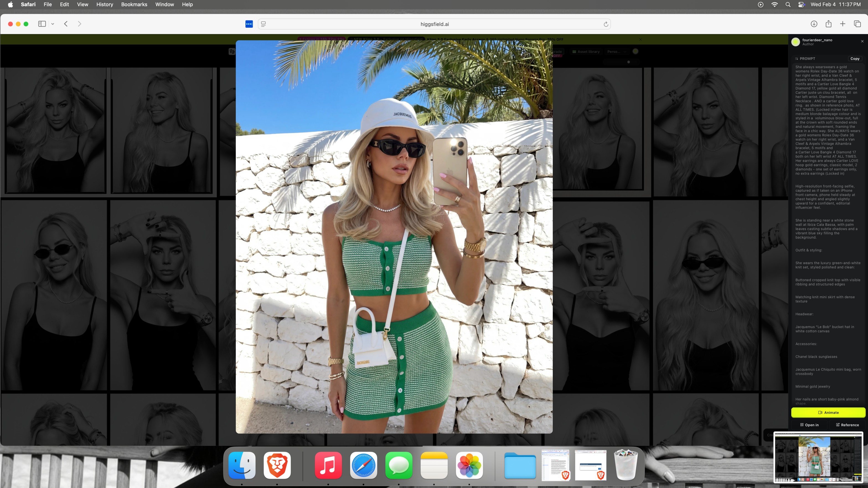Toggle Safari sidebar visibility
868x488 pixels.
[x=42, y=24]
